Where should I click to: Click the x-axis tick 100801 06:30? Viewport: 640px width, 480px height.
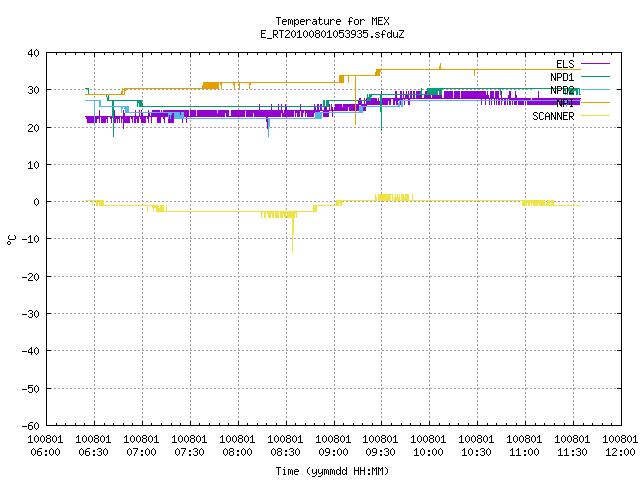pyautogui.click(x=93, y=445)
